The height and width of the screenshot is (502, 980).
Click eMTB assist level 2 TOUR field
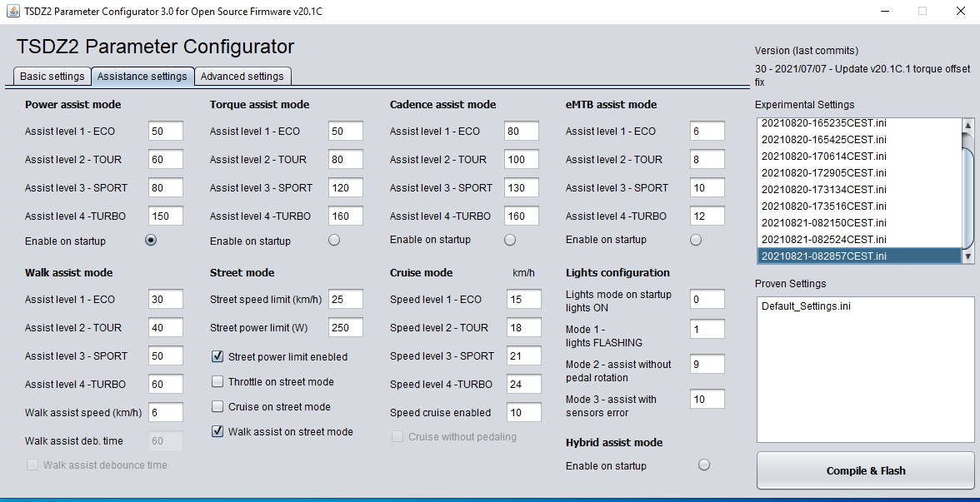pos(707,159)
